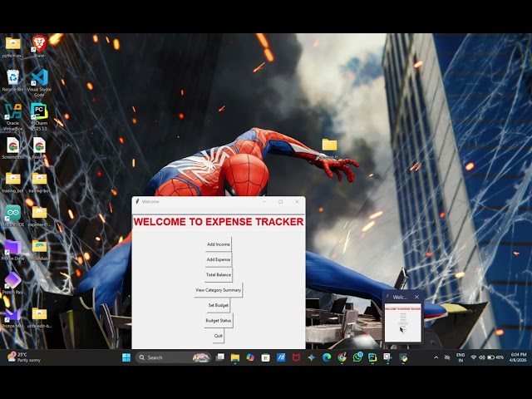
Task: Select the python-ex... folder icon
Action: pyautogui.click(x=13, y=47)
